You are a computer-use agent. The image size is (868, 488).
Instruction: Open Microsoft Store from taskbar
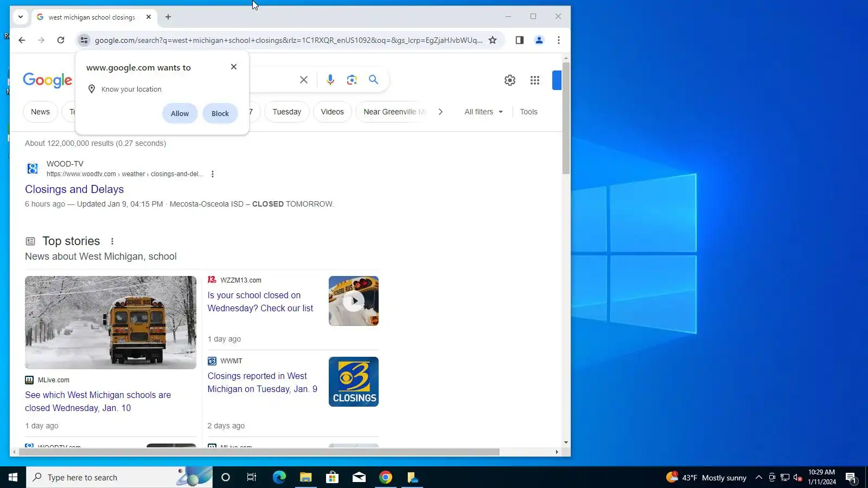pos(332,477)
